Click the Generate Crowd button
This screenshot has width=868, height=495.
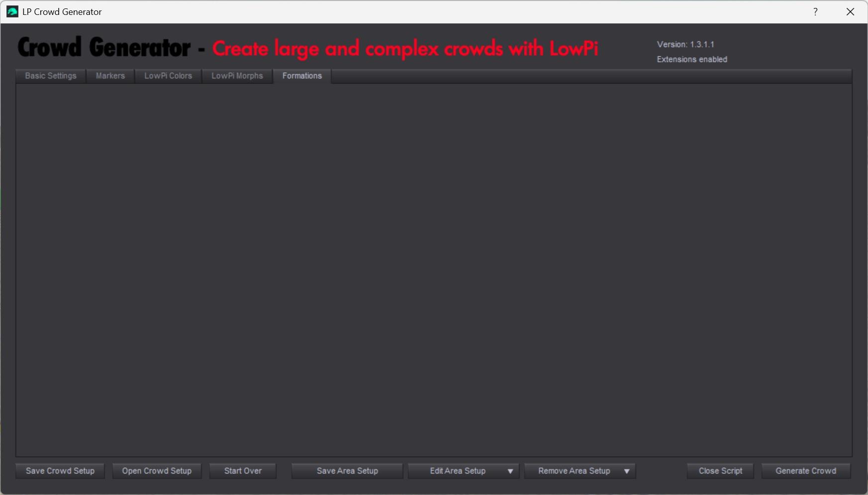(806, 471)
